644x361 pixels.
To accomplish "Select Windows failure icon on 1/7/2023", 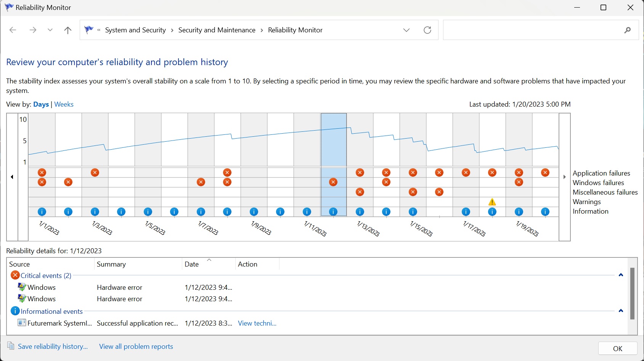I will point(201,182).
